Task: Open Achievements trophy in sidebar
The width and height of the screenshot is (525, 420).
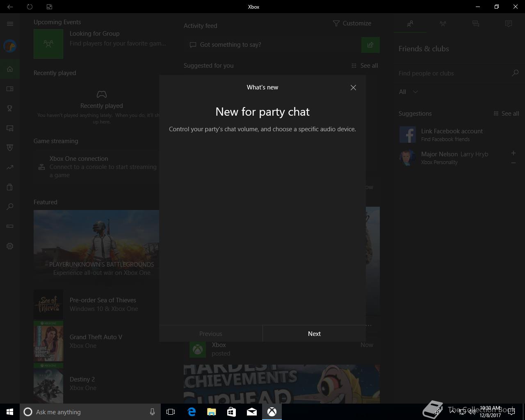Action: (10, 108)
